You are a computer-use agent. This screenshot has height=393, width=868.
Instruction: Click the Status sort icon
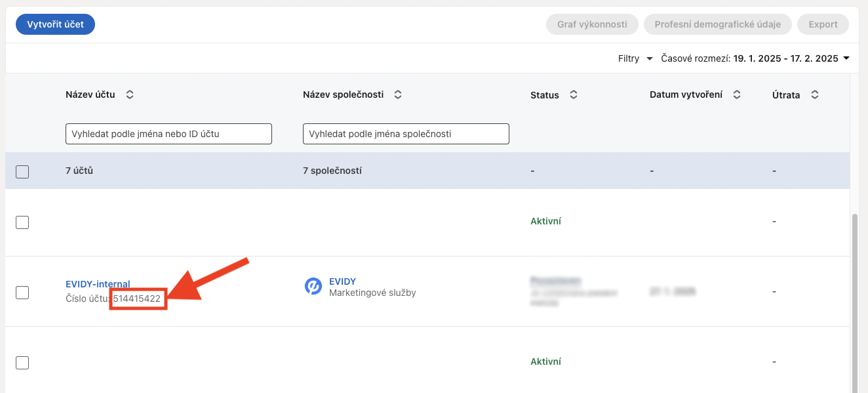click(574, 95)
